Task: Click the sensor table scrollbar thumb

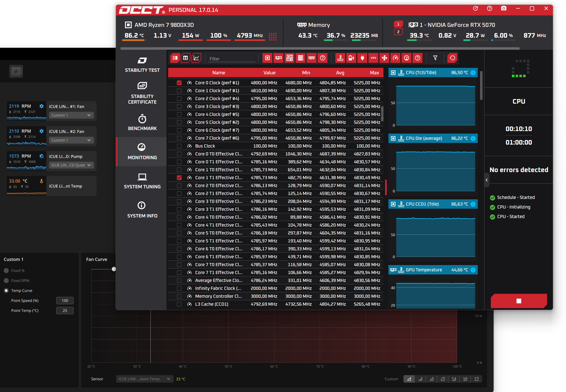Action: tap(382, 113)
